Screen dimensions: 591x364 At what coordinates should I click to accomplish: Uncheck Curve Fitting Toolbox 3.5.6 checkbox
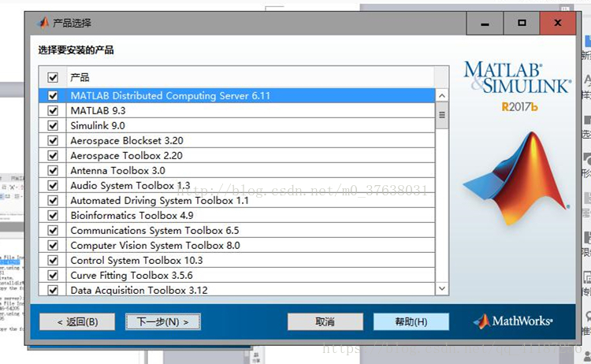point(53,276)
